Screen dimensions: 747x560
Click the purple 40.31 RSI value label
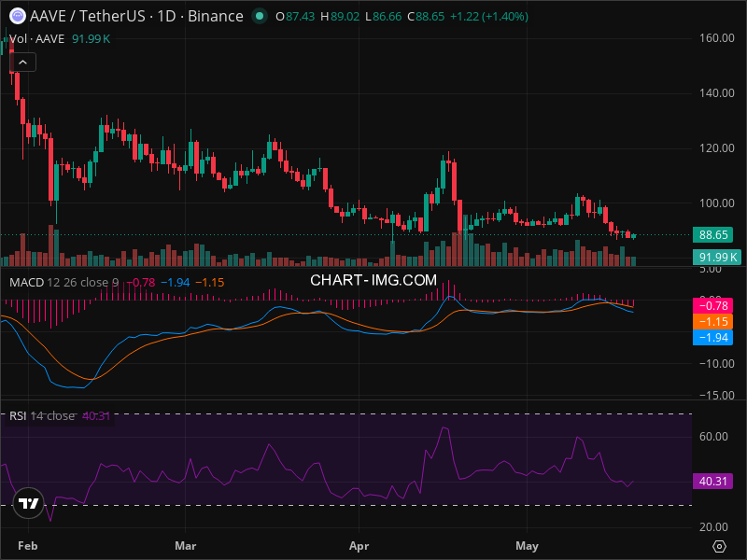click(713, 481)
